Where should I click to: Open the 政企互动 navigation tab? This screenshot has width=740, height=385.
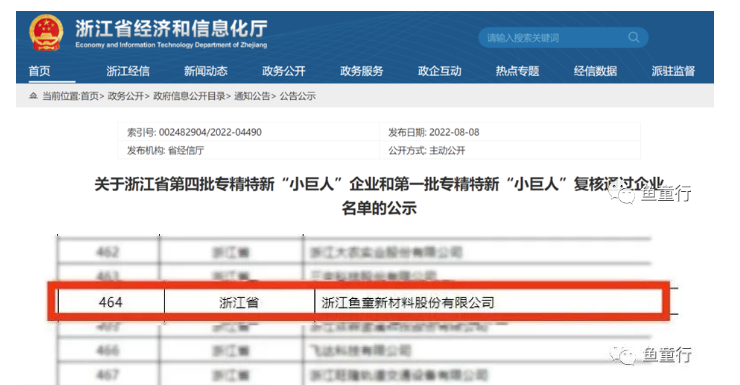pos(439,71)
